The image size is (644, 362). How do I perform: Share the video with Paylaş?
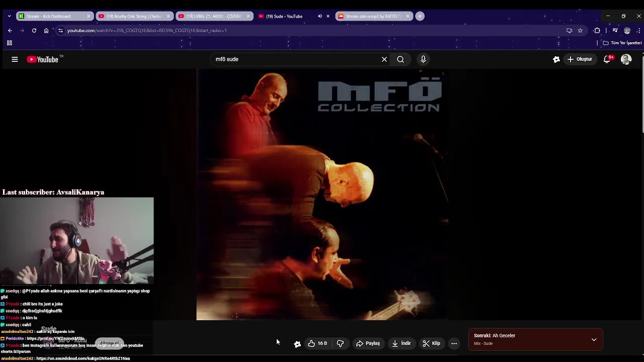point(368,343)
